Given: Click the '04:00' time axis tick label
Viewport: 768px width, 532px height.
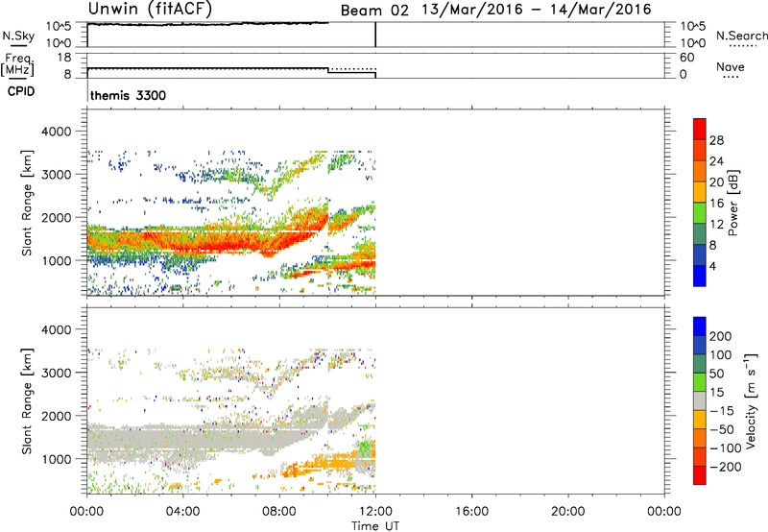Looking at the screenshot, I should coord(183,512).
